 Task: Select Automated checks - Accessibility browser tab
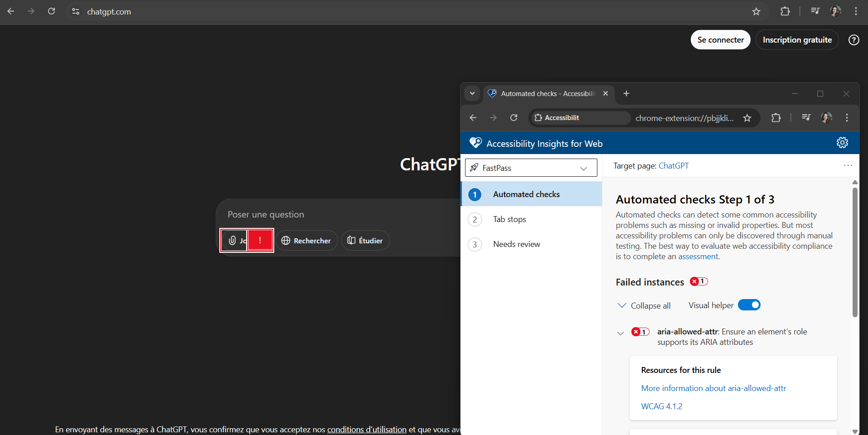point(548,93)
